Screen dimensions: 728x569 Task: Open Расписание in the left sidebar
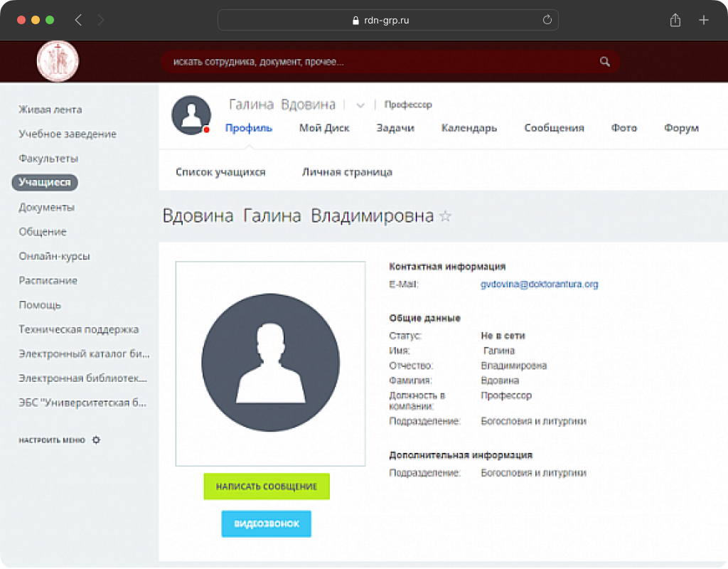pyautogui.click(x=48, y=281)
